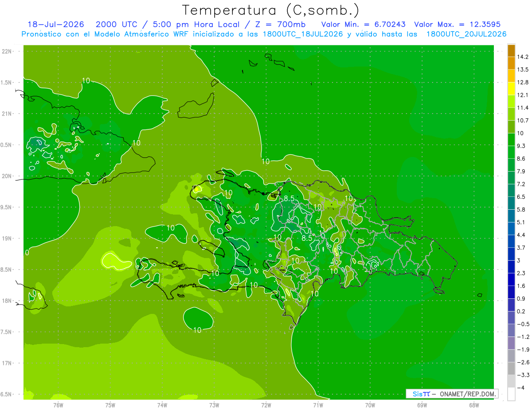Click the '9.3' colorbar value
Screen dimensions: 532x411
click(x=521, y=146)
